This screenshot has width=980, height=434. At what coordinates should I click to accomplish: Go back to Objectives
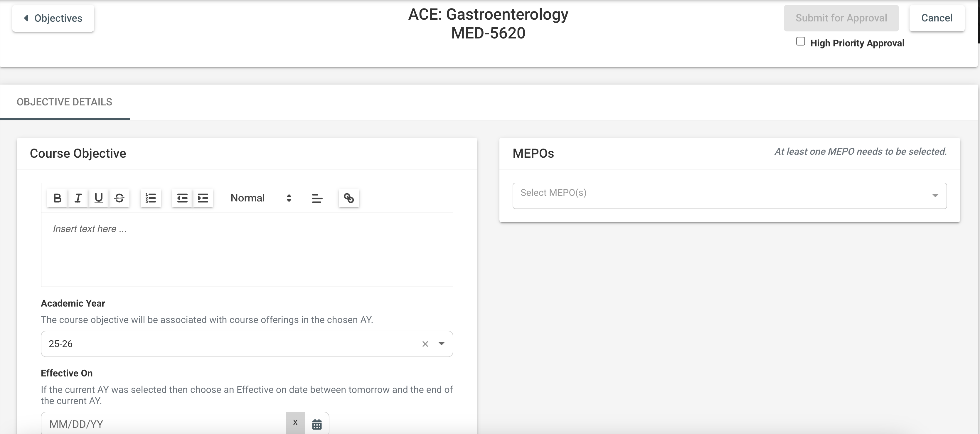tap(53, 18)
